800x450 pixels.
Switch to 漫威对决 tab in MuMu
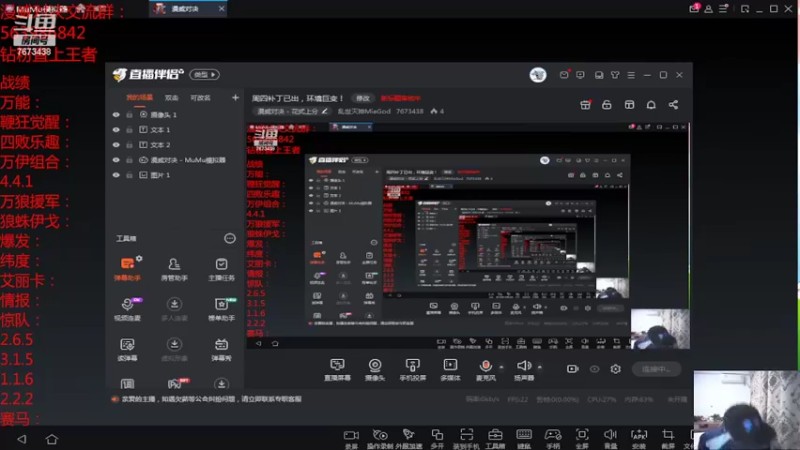(x=188, y=9)
